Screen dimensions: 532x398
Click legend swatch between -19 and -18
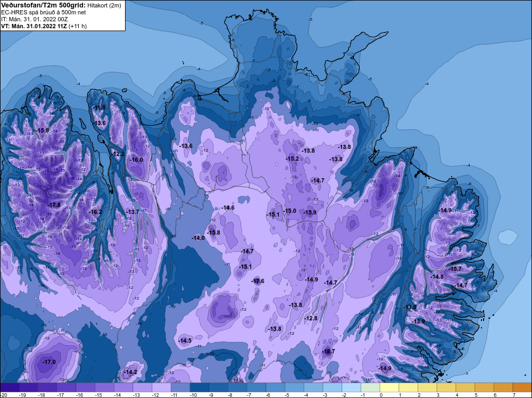click(29, 387)
